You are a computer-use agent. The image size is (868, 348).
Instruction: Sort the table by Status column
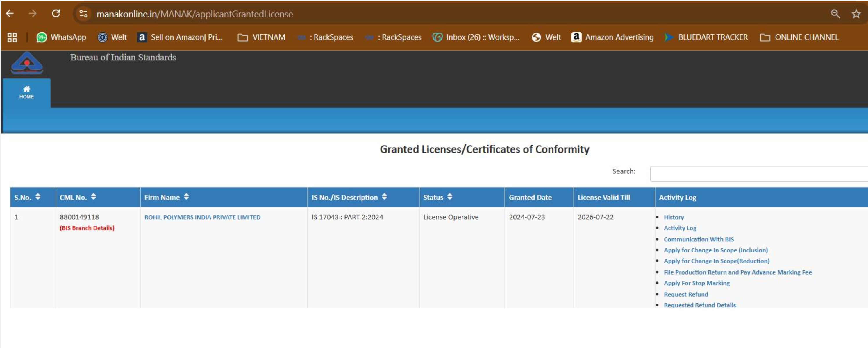click(449, 197)
